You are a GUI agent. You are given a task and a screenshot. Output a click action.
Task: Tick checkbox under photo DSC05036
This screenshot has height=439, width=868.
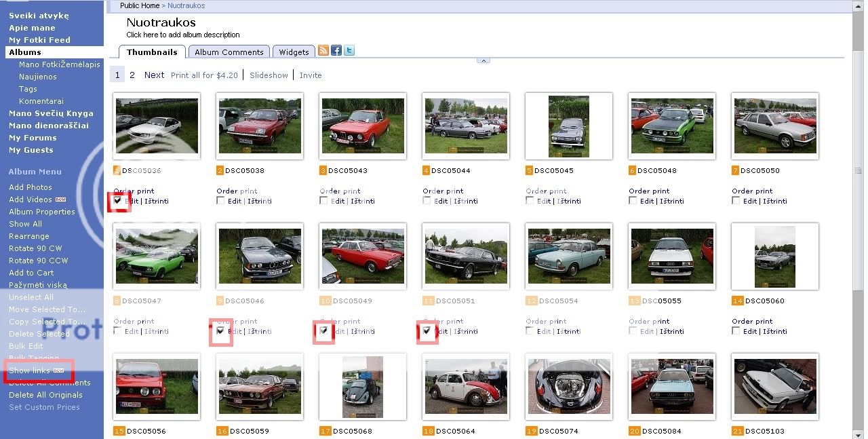pyautogui.click(x=118, y=201)
